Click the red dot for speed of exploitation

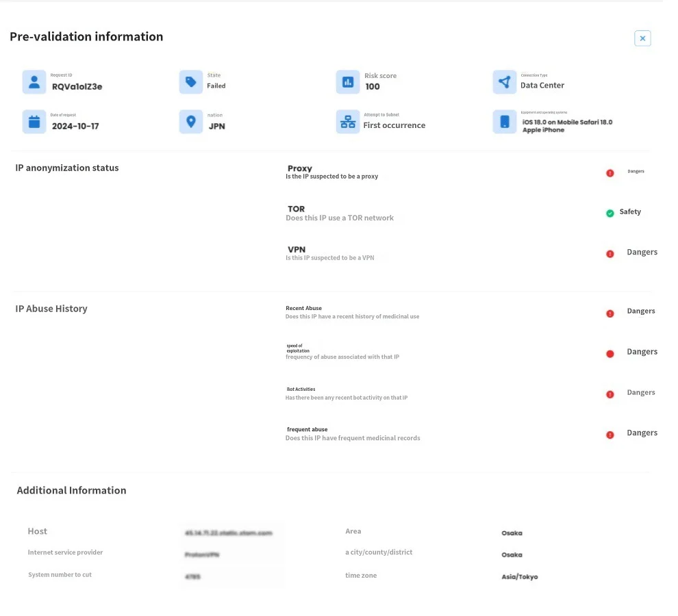coord(610,354)
